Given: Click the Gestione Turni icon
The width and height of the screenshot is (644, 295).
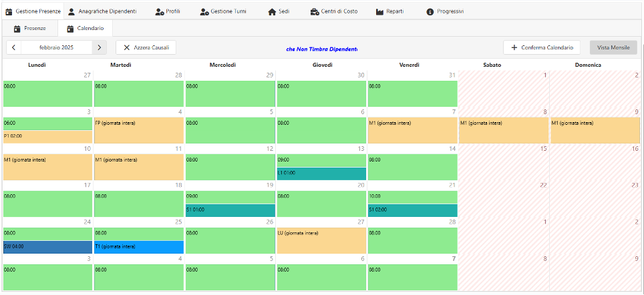Looking at the screenshot, I should tap(204, 11).
